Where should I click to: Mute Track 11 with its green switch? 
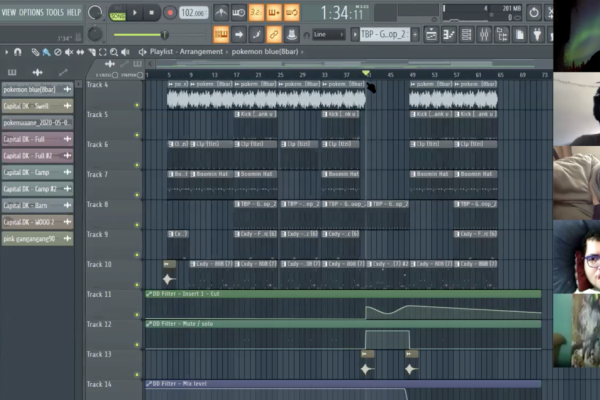137,315
